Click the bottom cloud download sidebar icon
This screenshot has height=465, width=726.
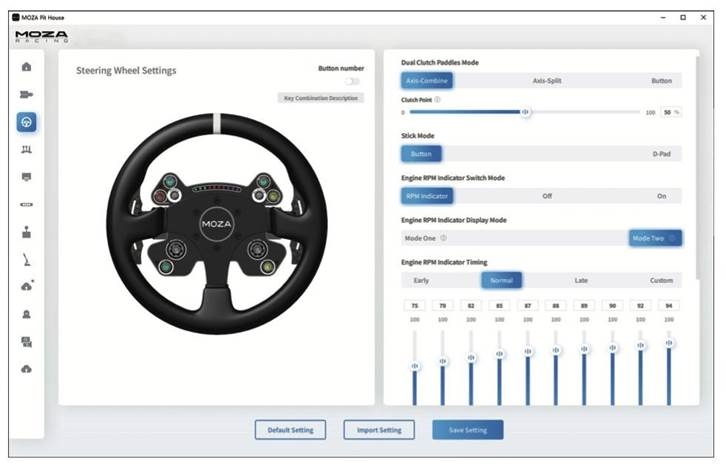click(26, 369)
